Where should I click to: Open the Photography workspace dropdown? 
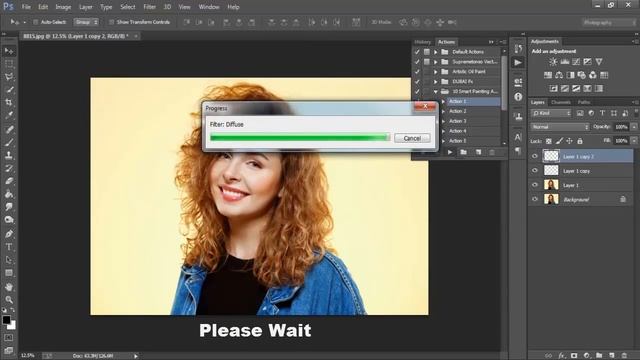point(608,22)
